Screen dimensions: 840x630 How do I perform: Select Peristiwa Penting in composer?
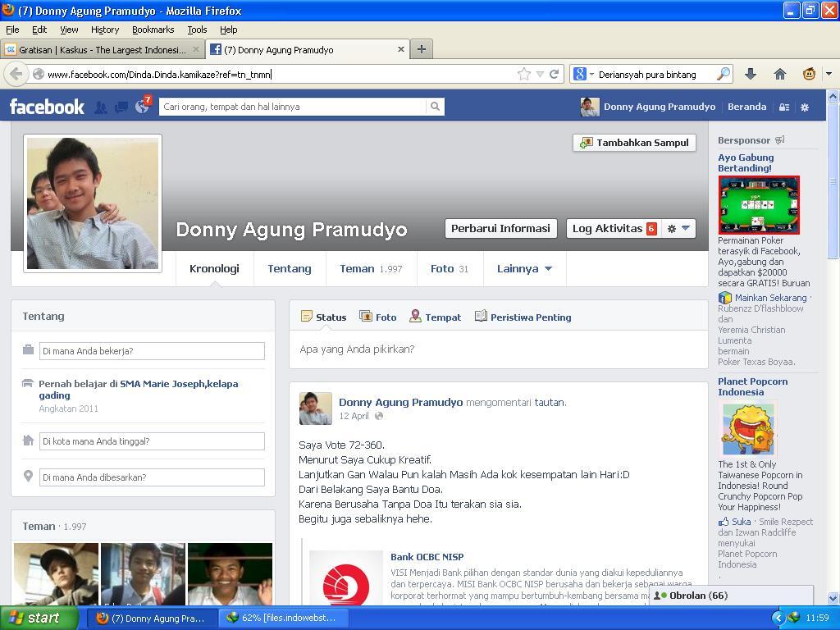(x=523, y=317)
